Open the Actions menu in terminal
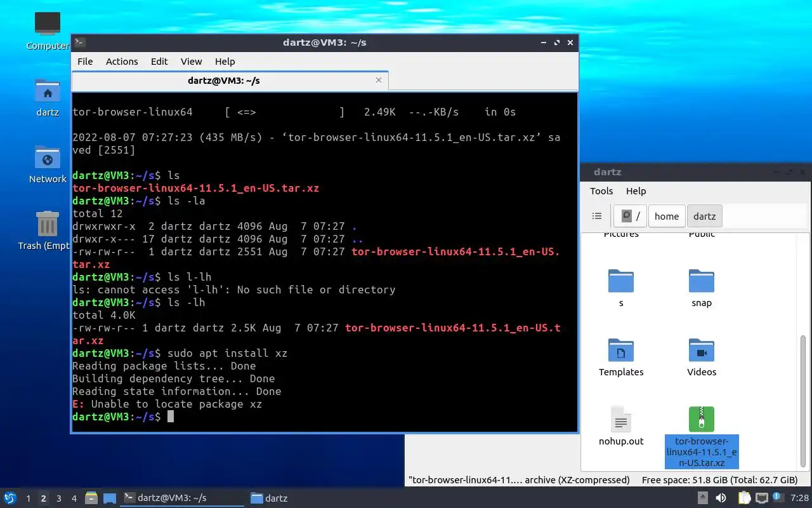The width and height of the screenshot is (812, 508). point(122,62)
